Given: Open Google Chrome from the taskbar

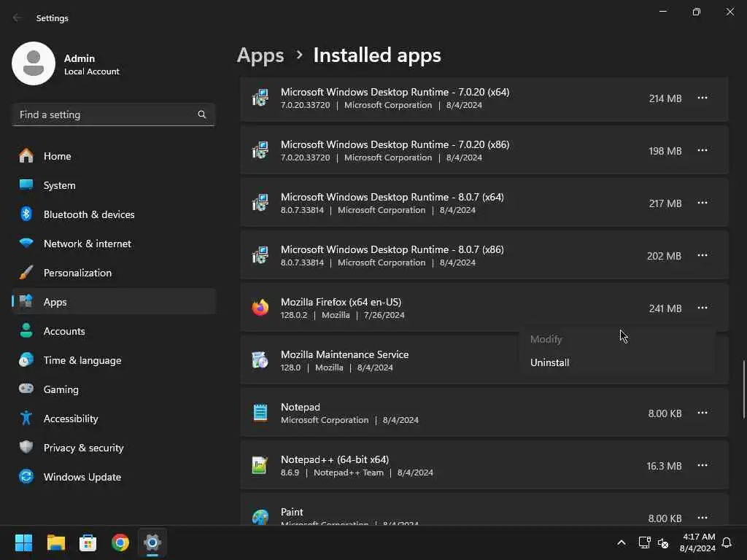Looking at the screenshot, I should click(120, 542).
